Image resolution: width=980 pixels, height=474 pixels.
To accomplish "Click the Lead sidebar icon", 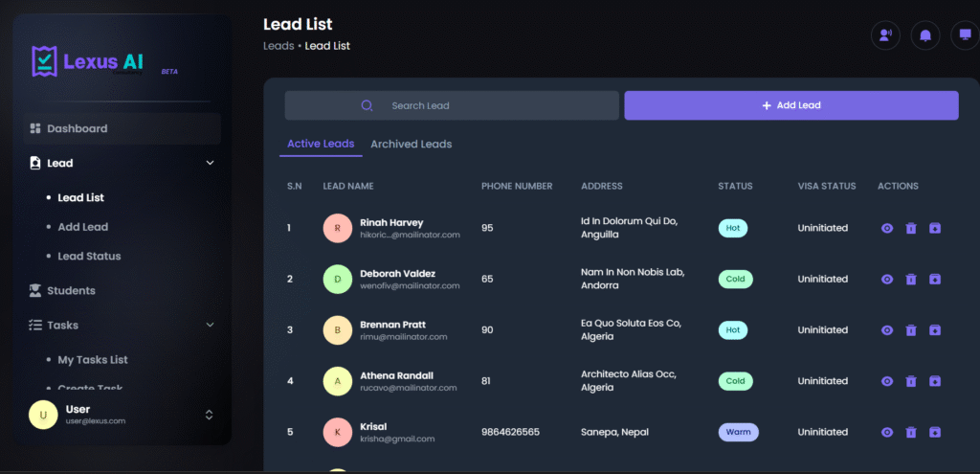I will tap(35, 163).
